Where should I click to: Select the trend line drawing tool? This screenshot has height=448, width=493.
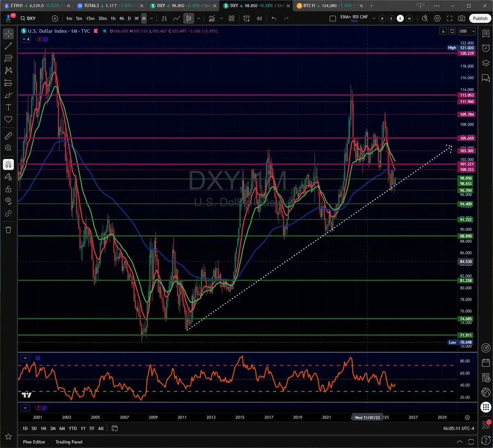pos(8,46)
